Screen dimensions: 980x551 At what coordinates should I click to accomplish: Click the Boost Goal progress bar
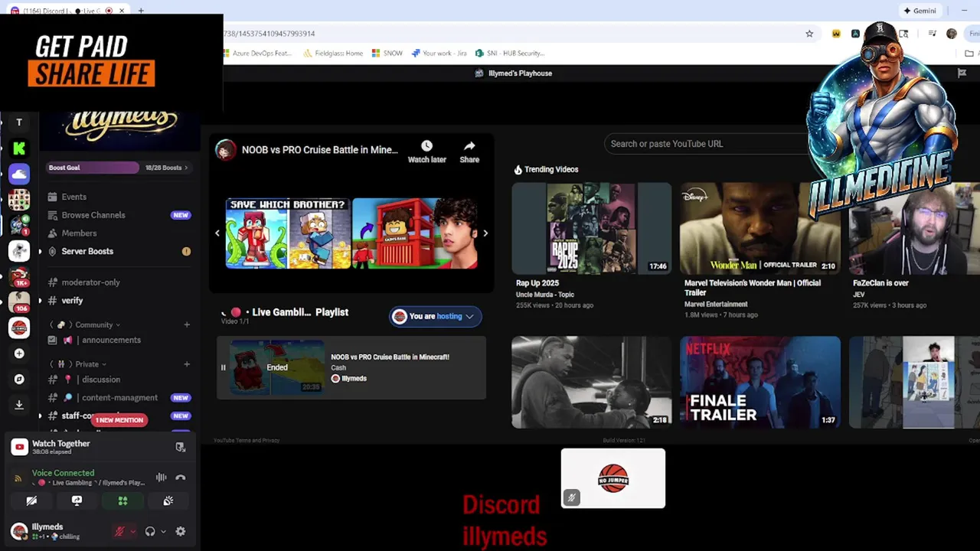pos(93,168)
